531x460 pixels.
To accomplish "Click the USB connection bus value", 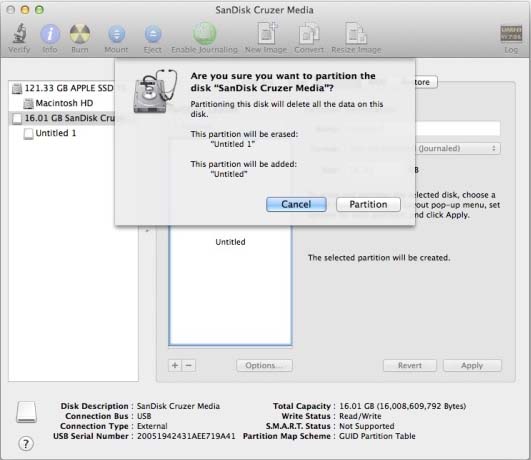I will tap(144, 416).
